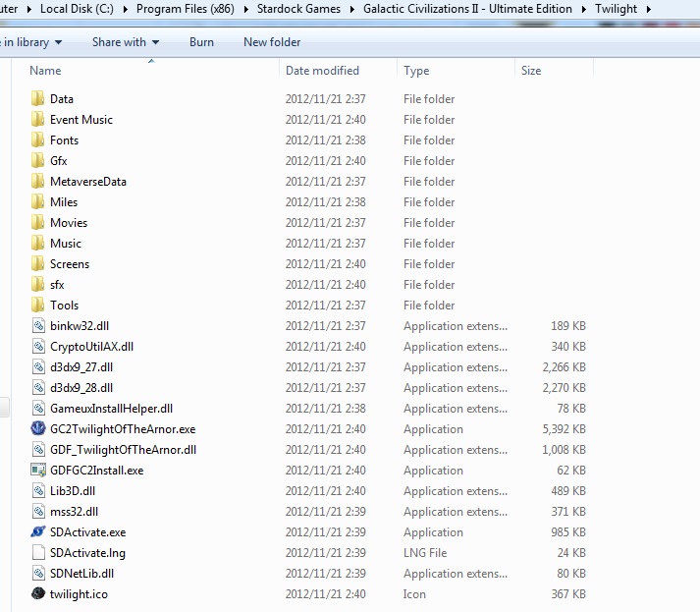Open the Share with dropdown
Viewport: 700px width, 612px height.
(x=126, y=42)
